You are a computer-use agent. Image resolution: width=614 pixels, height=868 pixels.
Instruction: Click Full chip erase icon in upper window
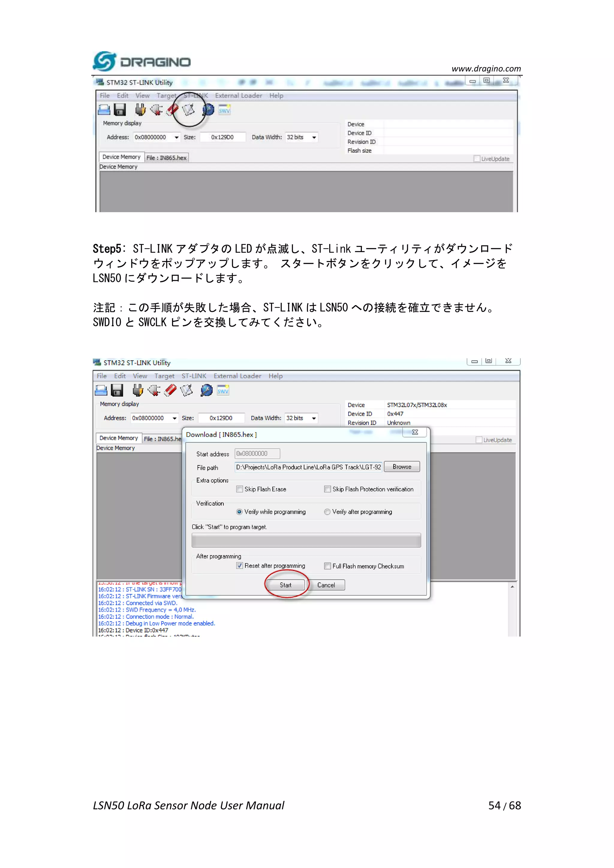[172, 110]
